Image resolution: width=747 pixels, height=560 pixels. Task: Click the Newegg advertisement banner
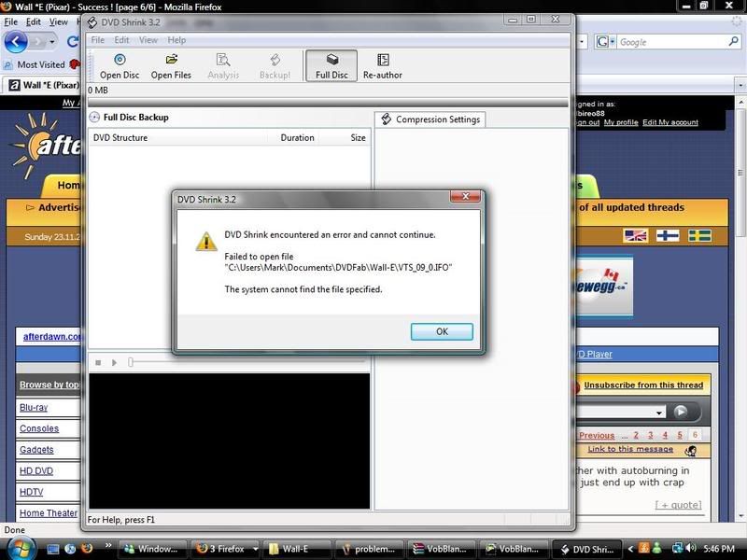point(605,286)
